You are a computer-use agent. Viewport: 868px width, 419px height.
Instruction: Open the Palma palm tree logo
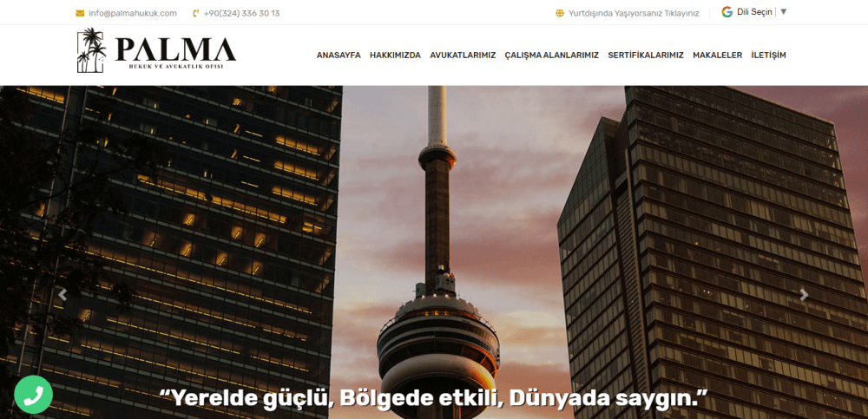91,50
